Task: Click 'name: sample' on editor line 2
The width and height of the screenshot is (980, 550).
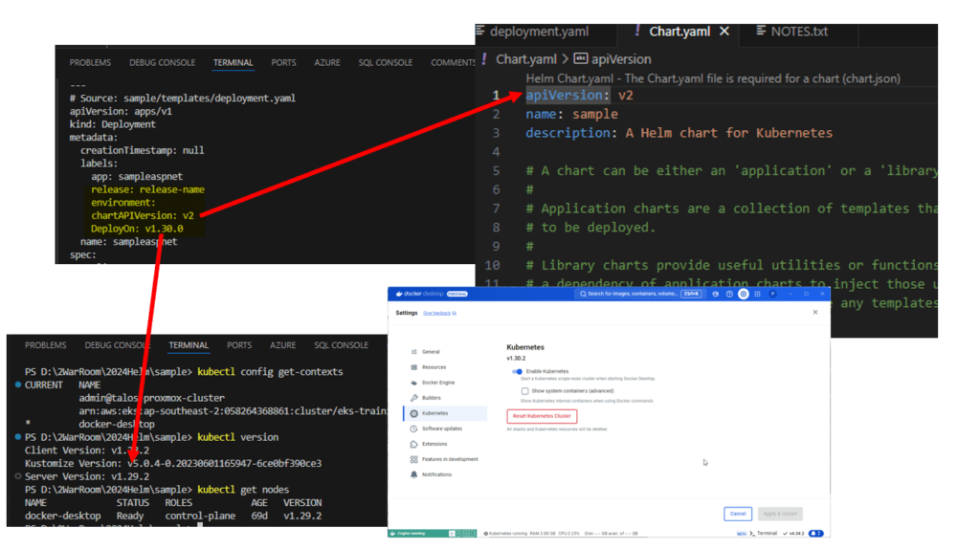Action: click(572, 114)
